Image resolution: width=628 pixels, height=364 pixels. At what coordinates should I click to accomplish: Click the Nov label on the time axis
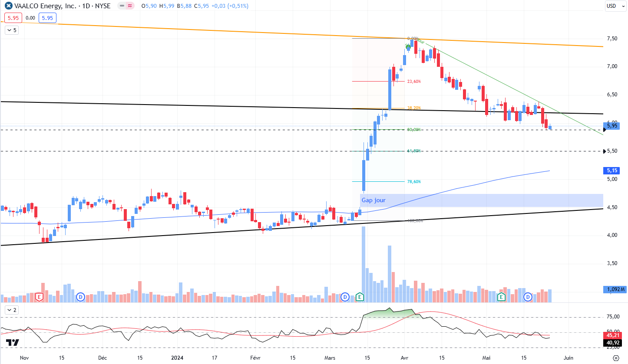(24, 358)
